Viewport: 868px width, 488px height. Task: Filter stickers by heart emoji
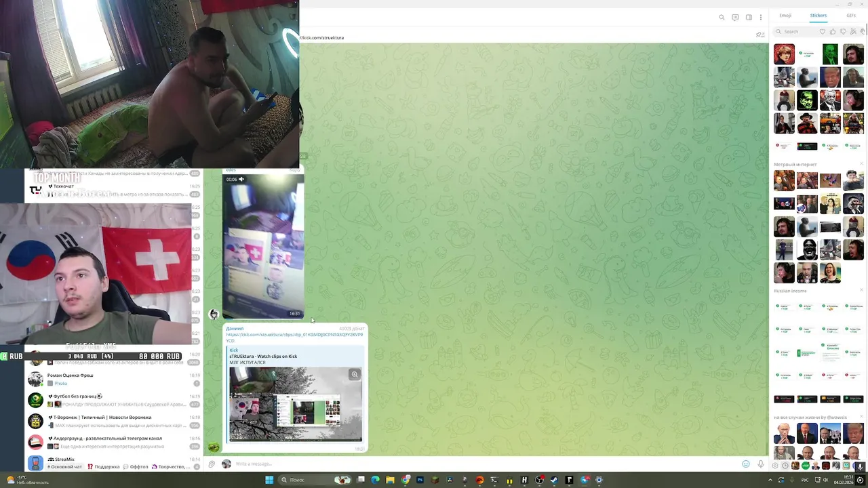click(x=823, y=31)
